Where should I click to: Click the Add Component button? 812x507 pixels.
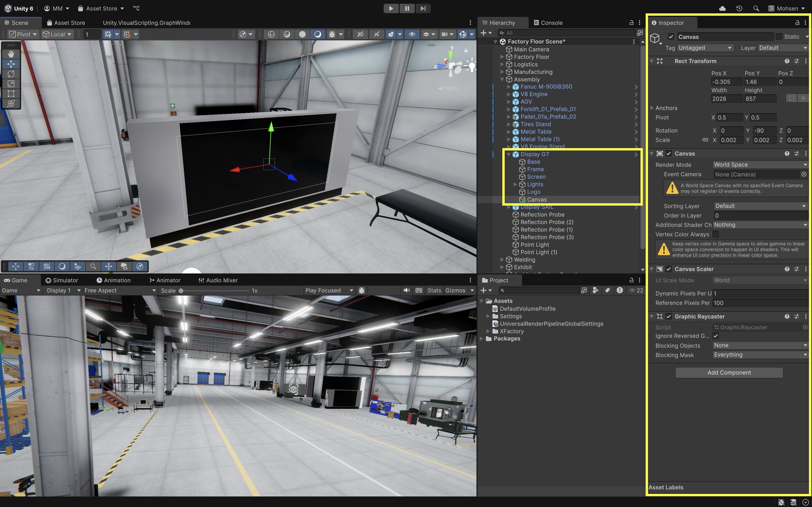pyautogui.click(x=729, y=373)
